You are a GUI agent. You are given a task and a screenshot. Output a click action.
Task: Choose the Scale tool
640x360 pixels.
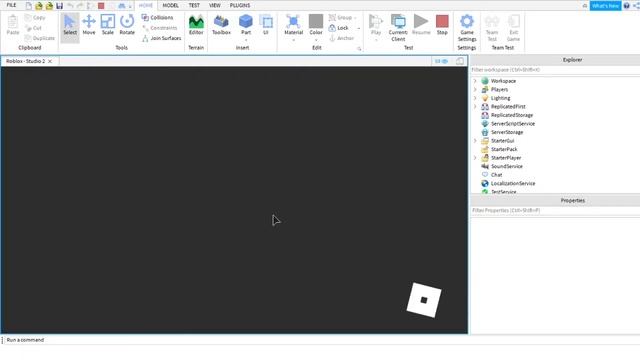pyautogui.click(x=108, y=25)
